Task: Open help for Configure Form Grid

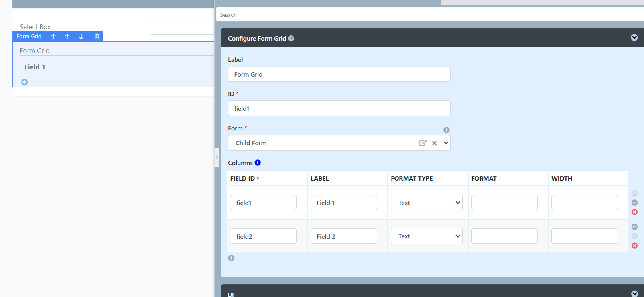Action: click(x=291, y=39)
